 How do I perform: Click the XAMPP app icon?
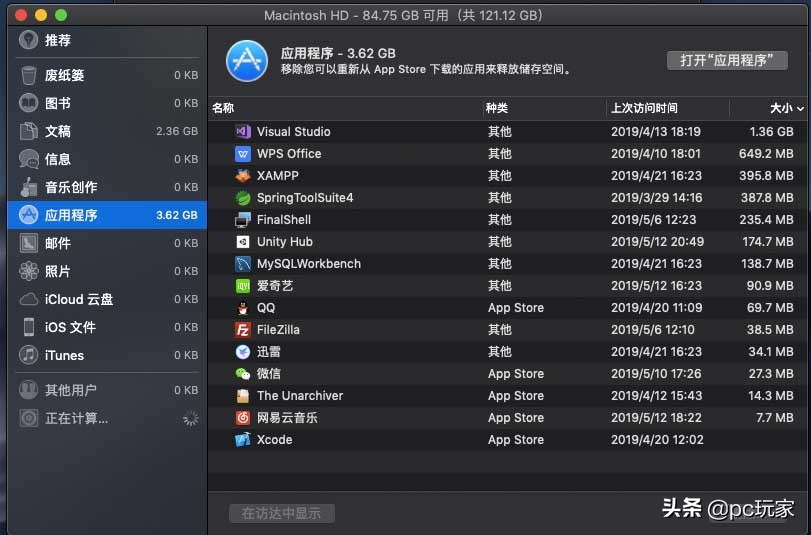[243, 175]
